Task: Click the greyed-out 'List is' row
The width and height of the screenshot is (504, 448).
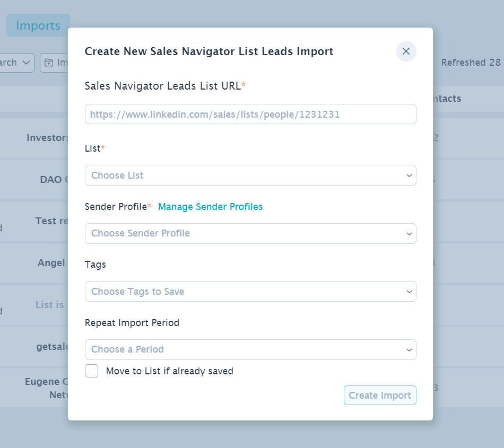Action: coord(50,305)
